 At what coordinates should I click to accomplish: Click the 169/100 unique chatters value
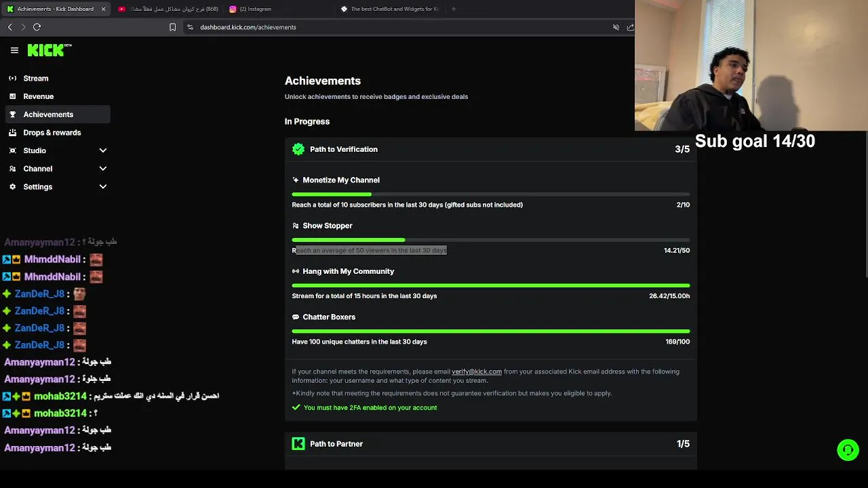677,342
